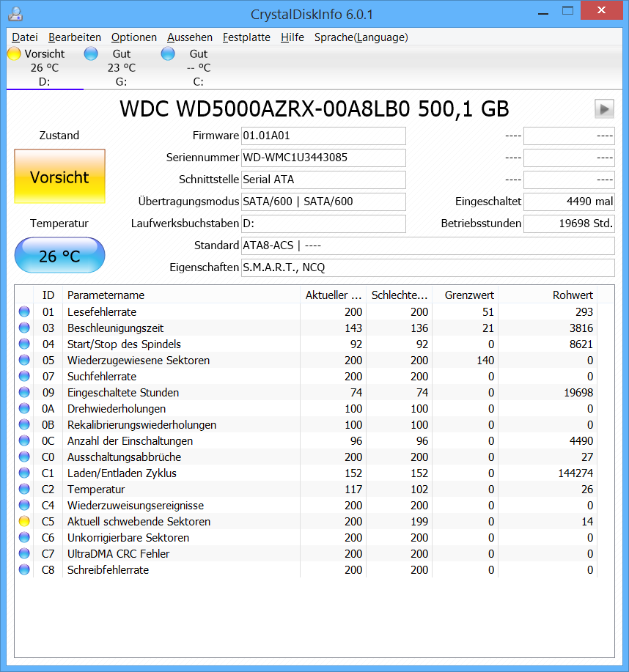Click the Schlechte... column header
The width and height of the screenshot is (629, 672).
(400, 295)
